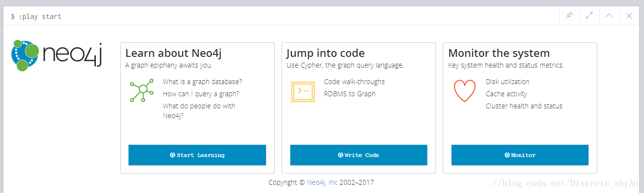The height and width of the screenshot is (193, 644).
Task: Click the yellow code terminal icon
Action: (x=303, y=91)
